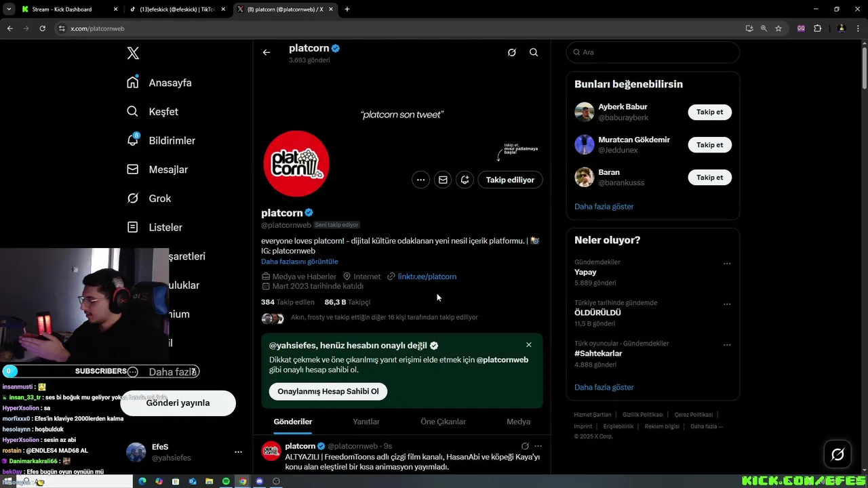The image size is (868, 488).
Task: Click the Ara search field
Action: tap(653, 52)
